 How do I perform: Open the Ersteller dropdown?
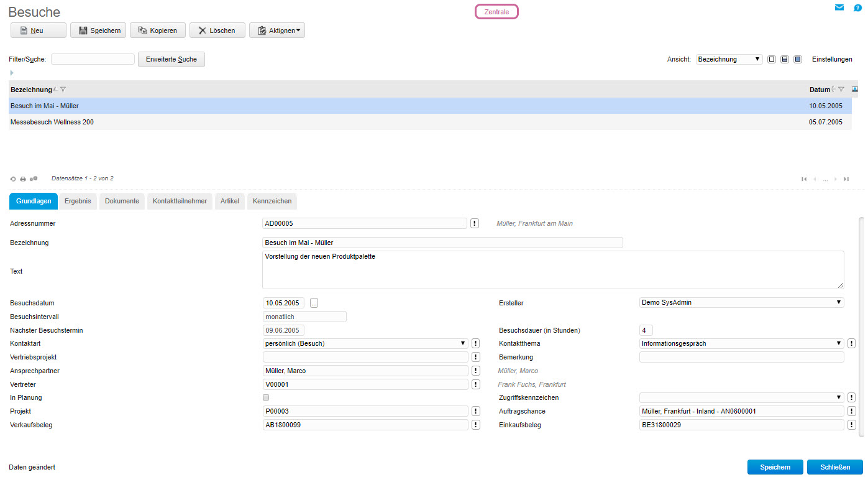[x=741, y=303]
